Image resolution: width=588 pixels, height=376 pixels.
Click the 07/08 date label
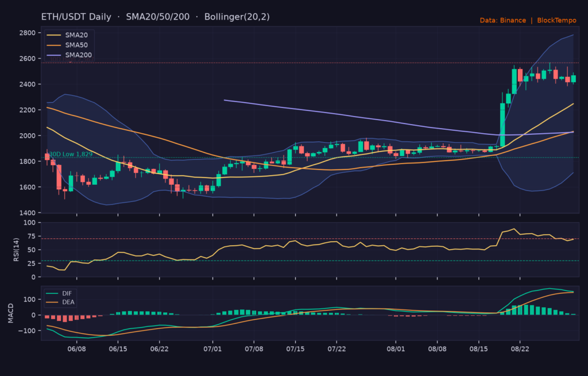pos(254,349)
